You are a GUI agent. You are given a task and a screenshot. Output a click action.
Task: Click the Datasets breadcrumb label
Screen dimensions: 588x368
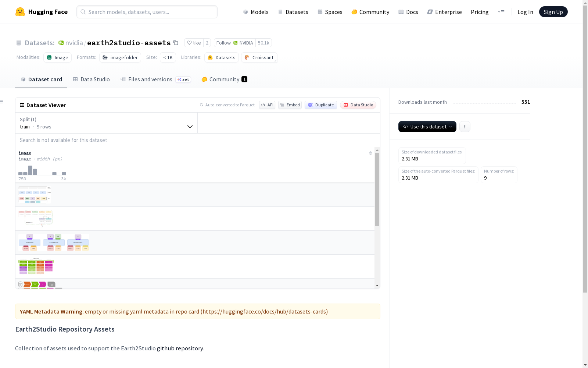click(x=39, y=43)
